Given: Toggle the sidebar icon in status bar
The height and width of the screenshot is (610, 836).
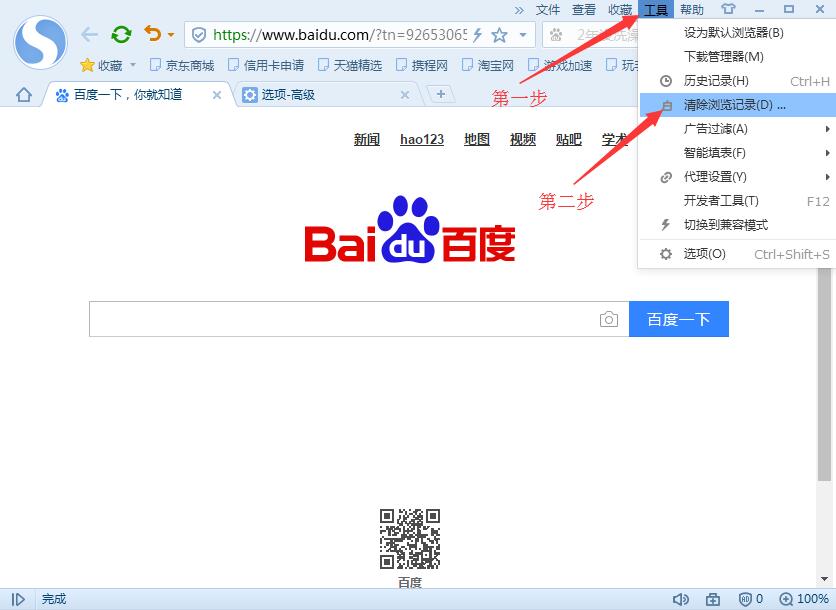Looking at the screenshot, I should click(18, 599).
